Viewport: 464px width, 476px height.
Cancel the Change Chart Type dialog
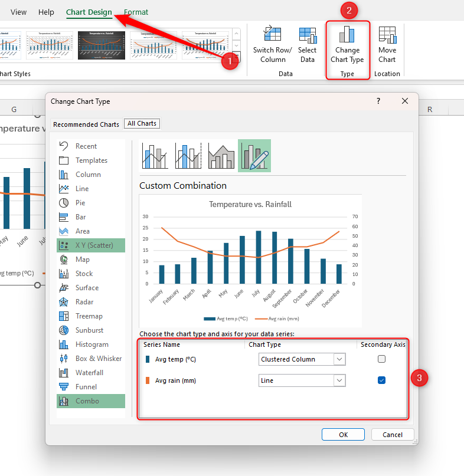pos(393,435)
